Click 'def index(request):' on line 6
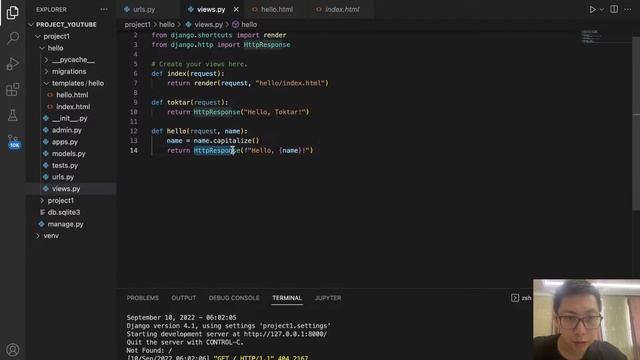640x360 pixels. tap(188, 73)
